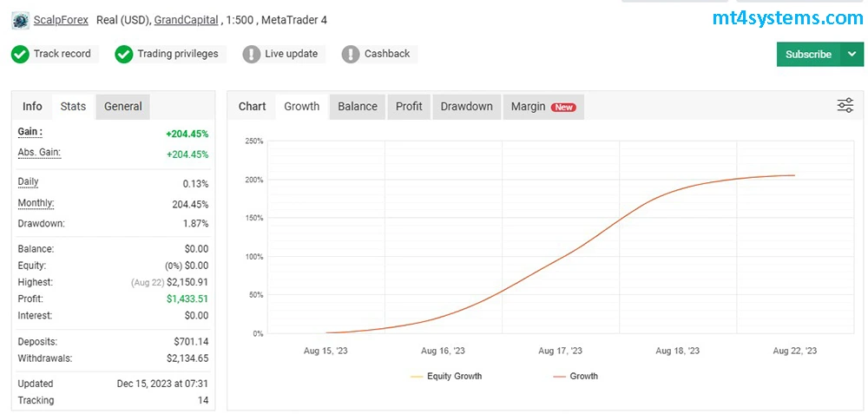Select the Balance chart tab
The height and width of the screenshot is (414, 868).
click(x=358, y=106)
